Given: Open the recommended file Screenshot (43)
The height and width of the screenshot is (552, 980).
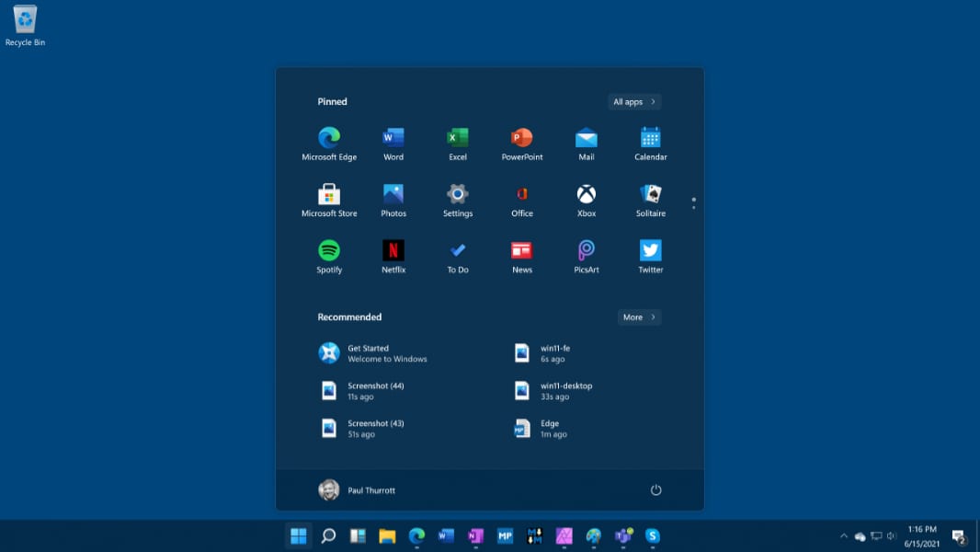Looking at the screenshot, I should [x=362, y=428].
